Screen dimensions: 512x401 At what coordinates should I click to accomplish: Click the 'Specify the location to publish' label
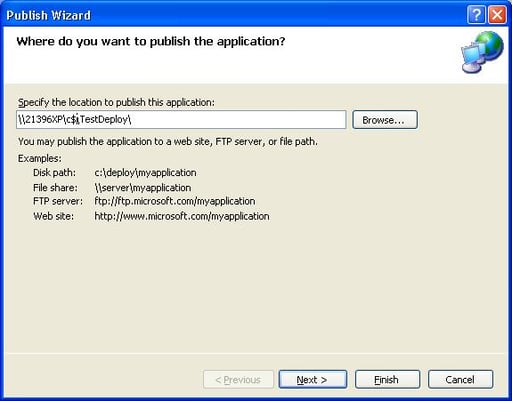pyautogui.click(x=116, y=102)
